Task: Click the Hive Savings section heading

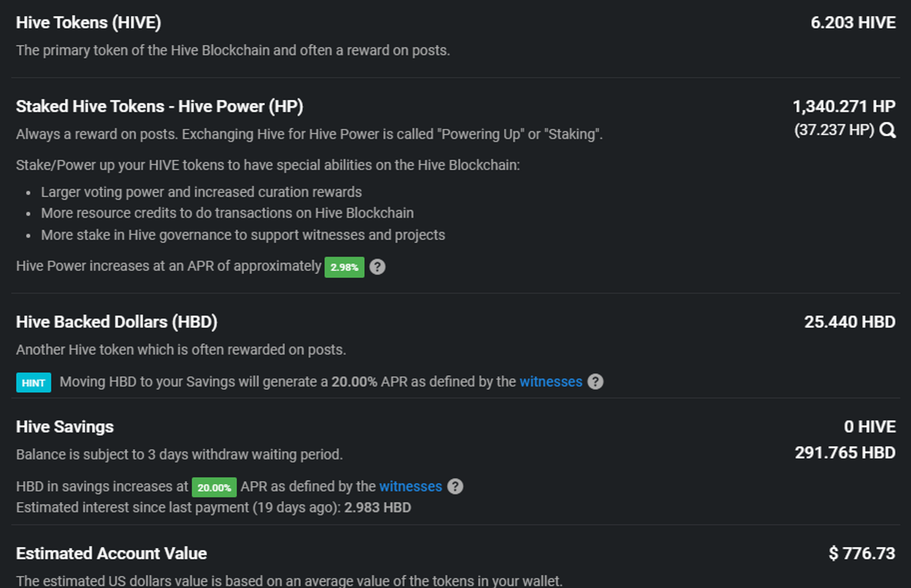Action: pyautogui.click(x=65, y=427)
